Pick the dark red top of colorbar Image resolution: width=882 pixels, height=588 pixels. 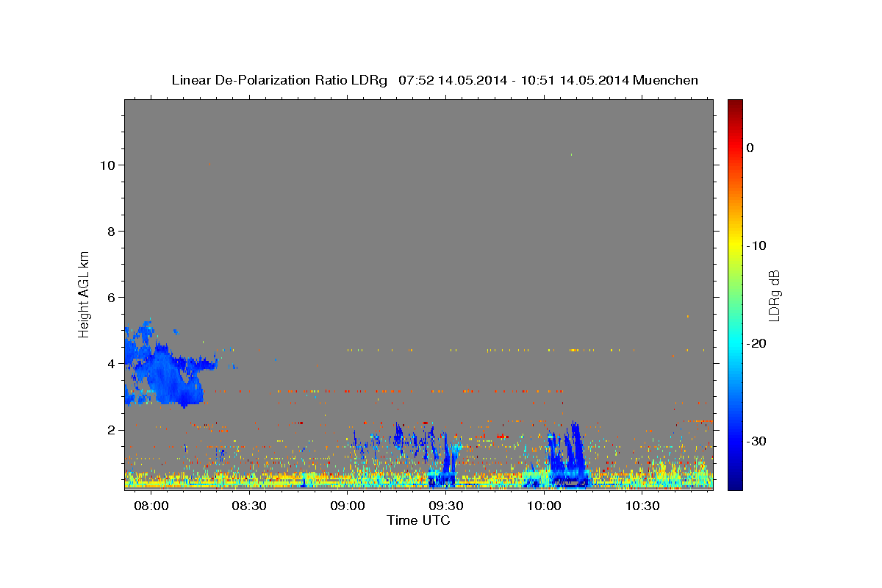734,105
